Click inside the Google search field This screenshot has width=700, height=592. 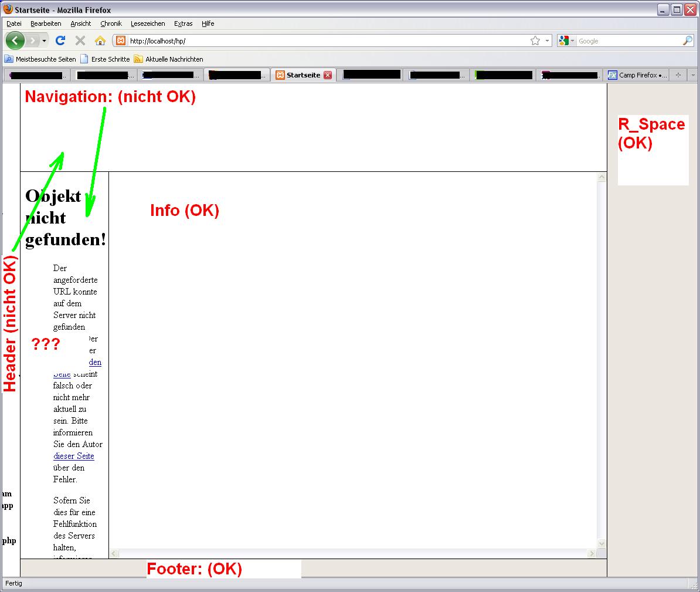(x=627, y=41)
